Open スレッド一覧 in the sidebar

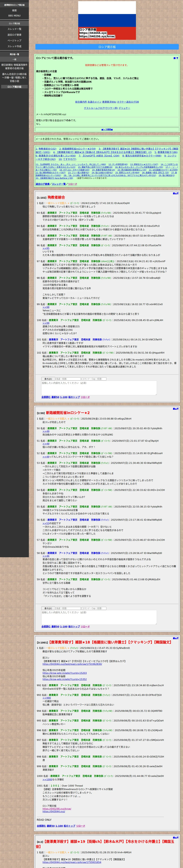14,29
